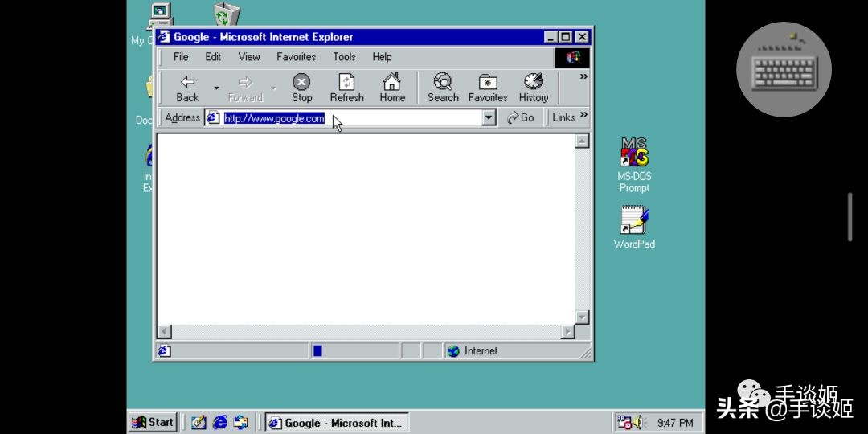
Task: Open the History pane
Action: pos(533,88)
